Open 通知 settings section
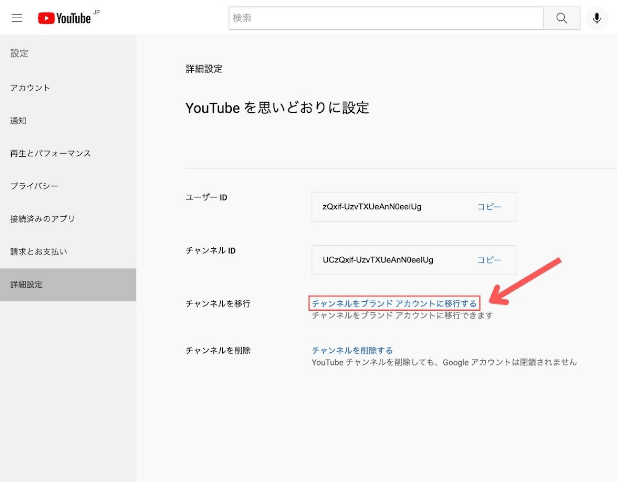This screenshot has width=617, height=484. tap(68, 120)
